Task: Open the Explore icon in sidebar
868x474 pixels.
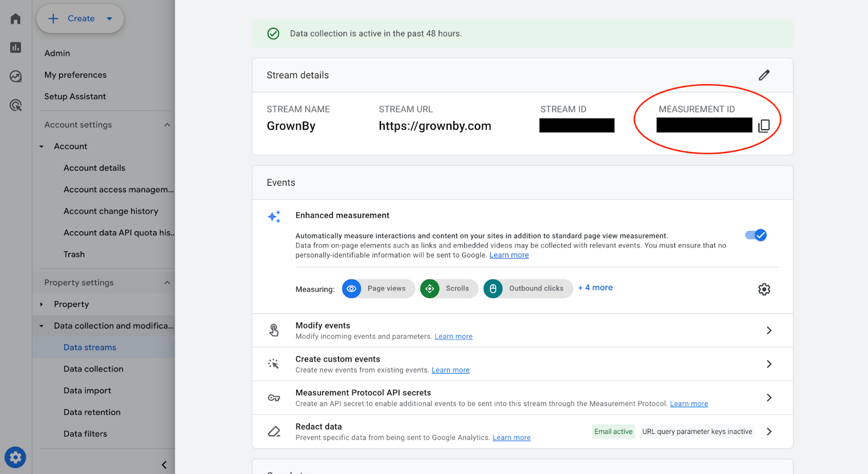Action: [x=16, y=77]
